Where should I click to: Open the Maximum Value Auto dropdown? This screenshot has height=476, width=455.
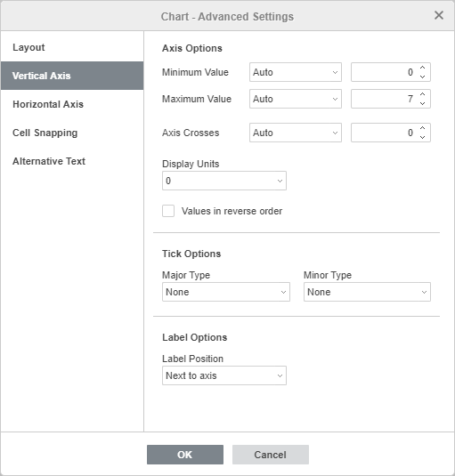click(x=296, y=99)
